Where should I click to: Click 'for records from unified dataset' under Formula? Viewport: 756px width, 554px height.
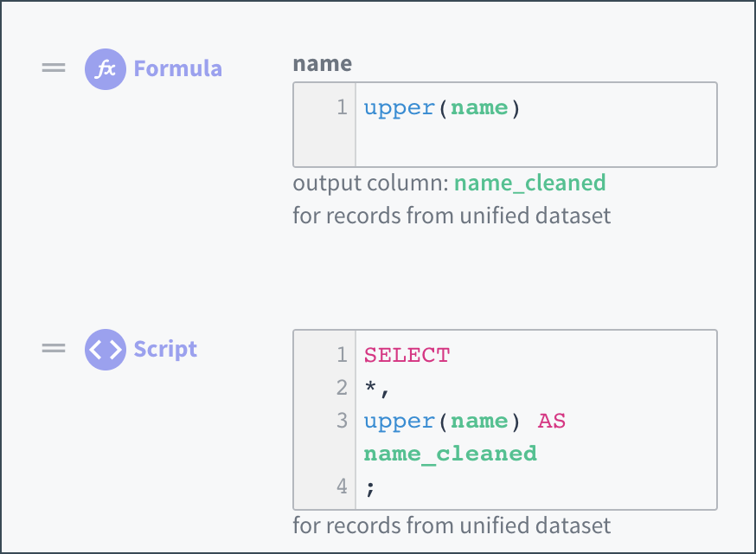coord(452,215)
